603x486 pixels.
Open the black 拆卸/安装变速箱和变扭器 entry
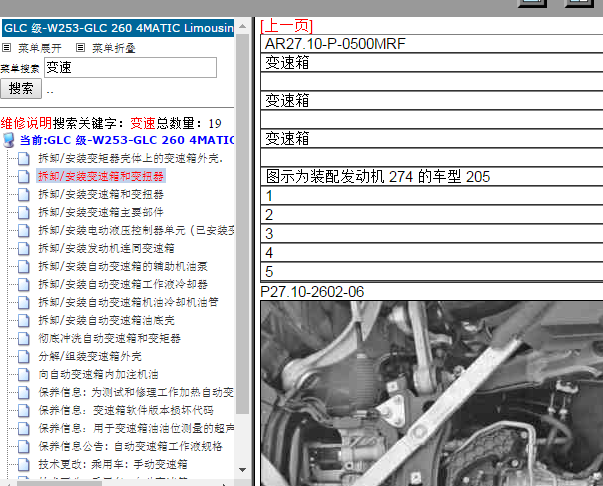(101, 194)
